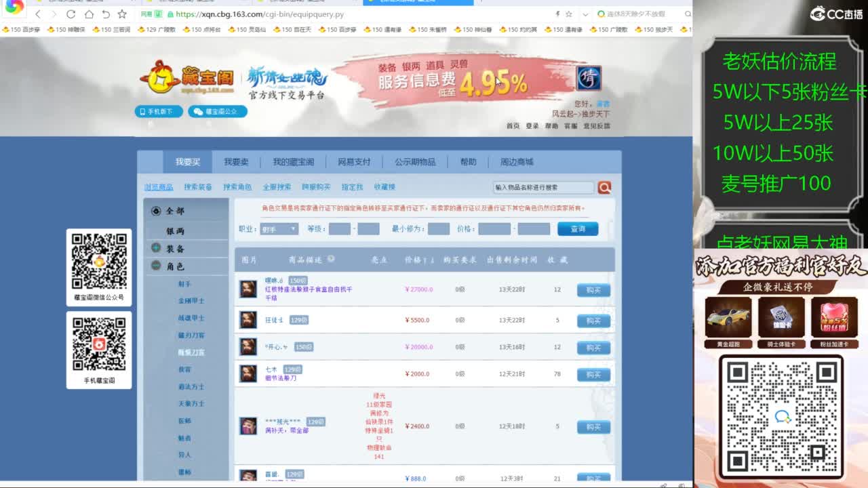Open the 收藏夹 sub-navigation link
Viewport: 868px width, 488px height.
click(x=384, y=187)
